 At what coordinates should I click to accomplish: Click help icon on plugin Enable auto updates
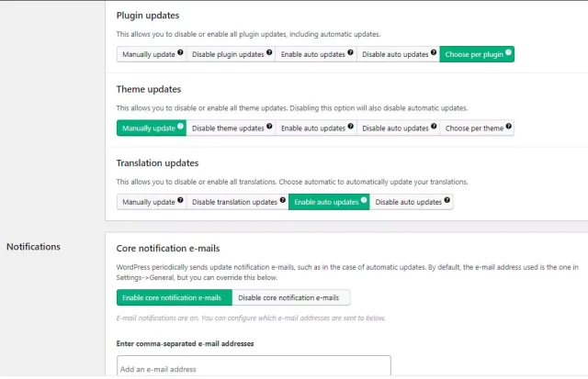point(351,53)
